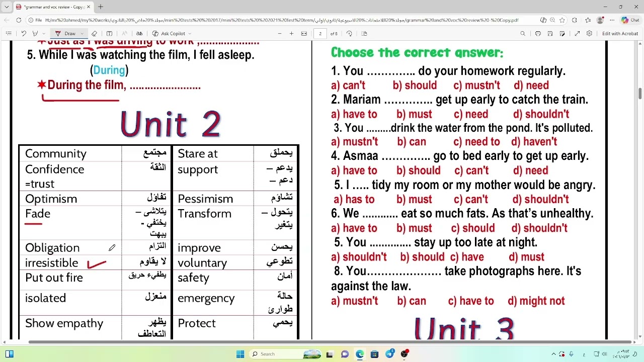Screen dimensions: 644x362
Task: Click 'Show empathy' table cell
Action: pos(64,323)
